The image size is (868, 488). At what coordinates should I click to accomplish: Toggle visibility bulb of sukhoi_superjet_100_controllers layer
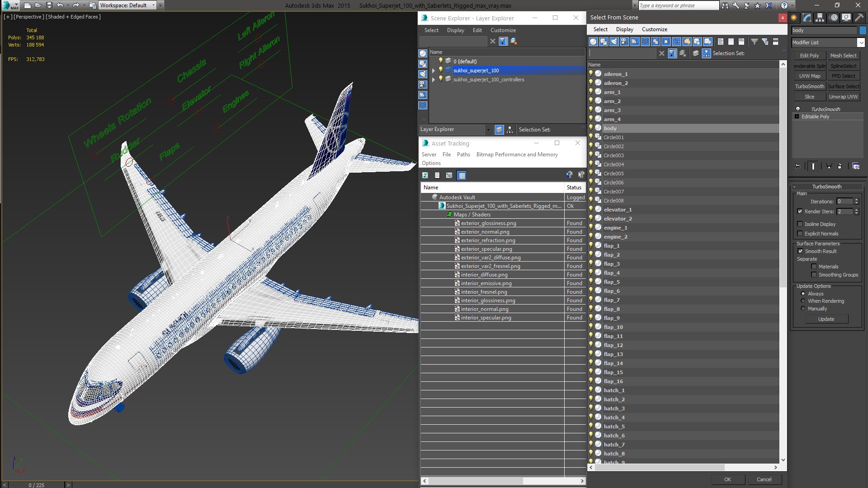[440, 79]
